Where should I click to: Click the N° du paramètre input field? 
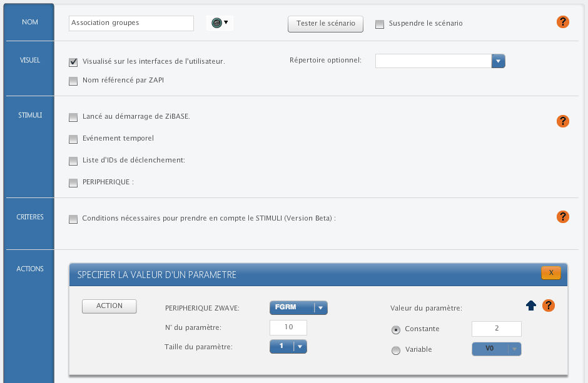point(288,327)
